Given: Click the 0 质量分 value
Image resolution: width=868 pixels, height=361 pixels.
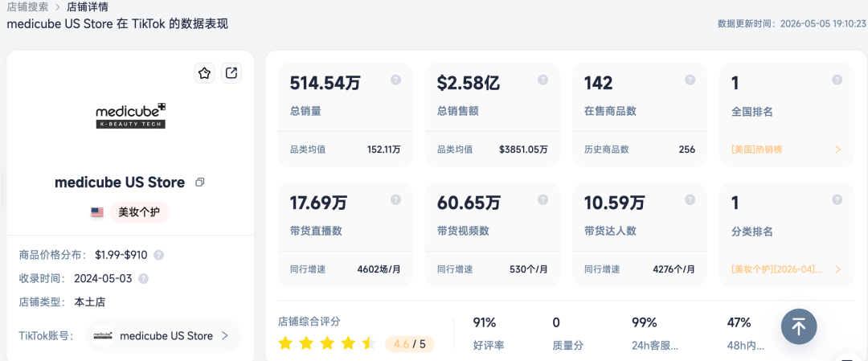Looking at the screenshot, I should pyautogui.click(x=556, y=322).
